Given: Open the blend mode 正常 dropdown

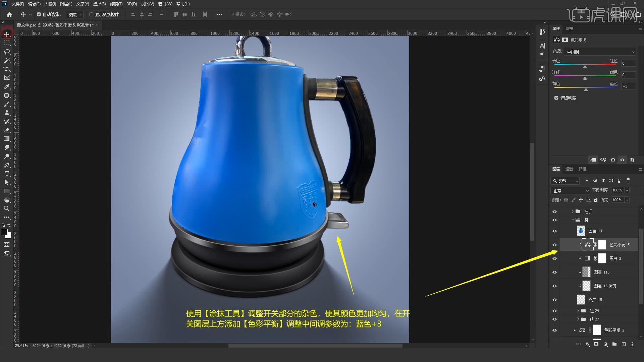Looking at the screenshot, I should click(570, 190).
